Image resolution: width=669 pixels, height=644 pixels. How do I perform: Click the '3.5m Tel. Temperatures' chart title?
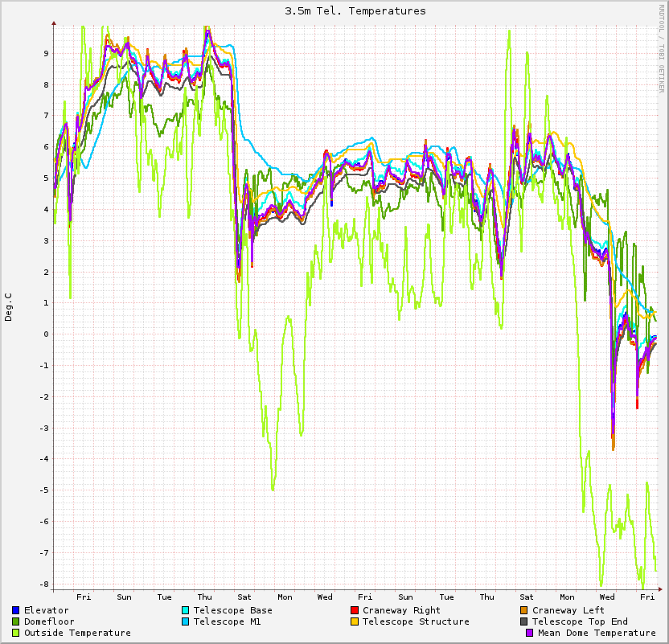point(355,11)
